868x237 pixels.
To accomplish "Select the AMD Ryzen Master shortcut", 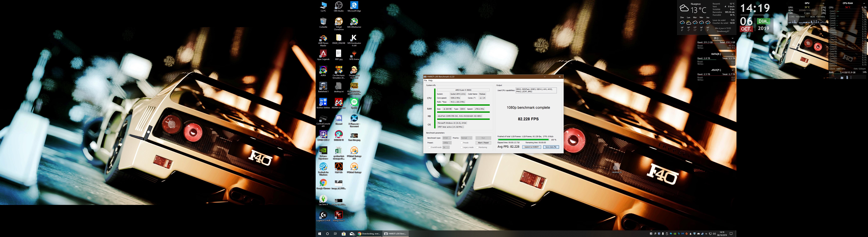I will (x=323, y=40).
